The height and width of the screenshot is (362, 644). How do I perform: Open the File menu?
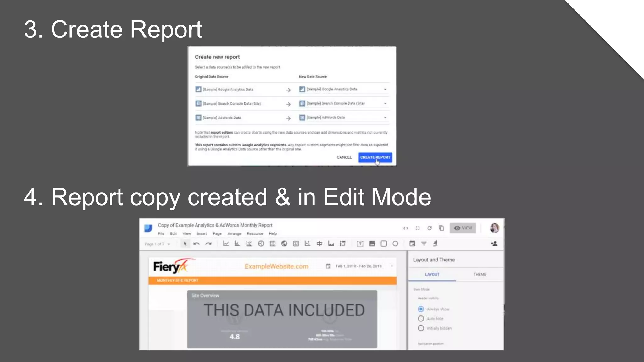point(161,234)
